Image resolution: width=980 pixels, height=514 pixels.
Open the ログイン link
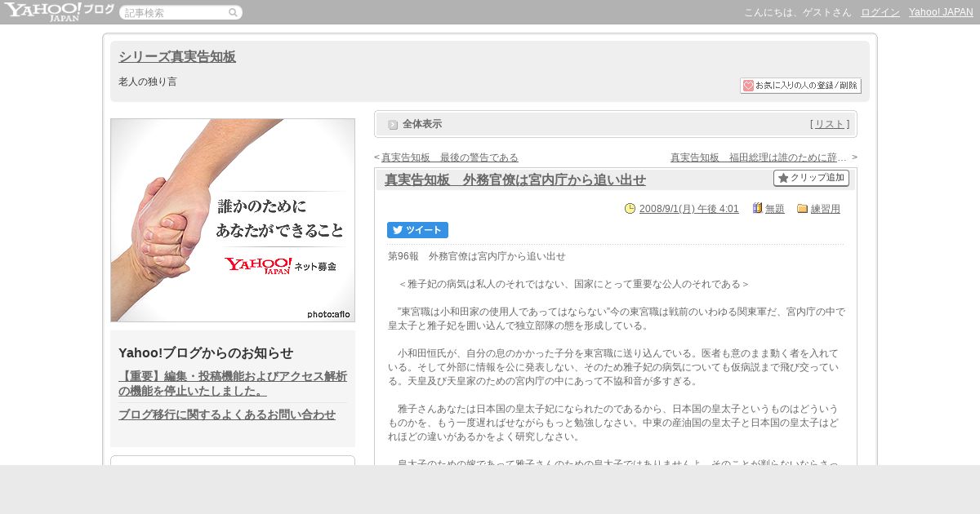880,12
